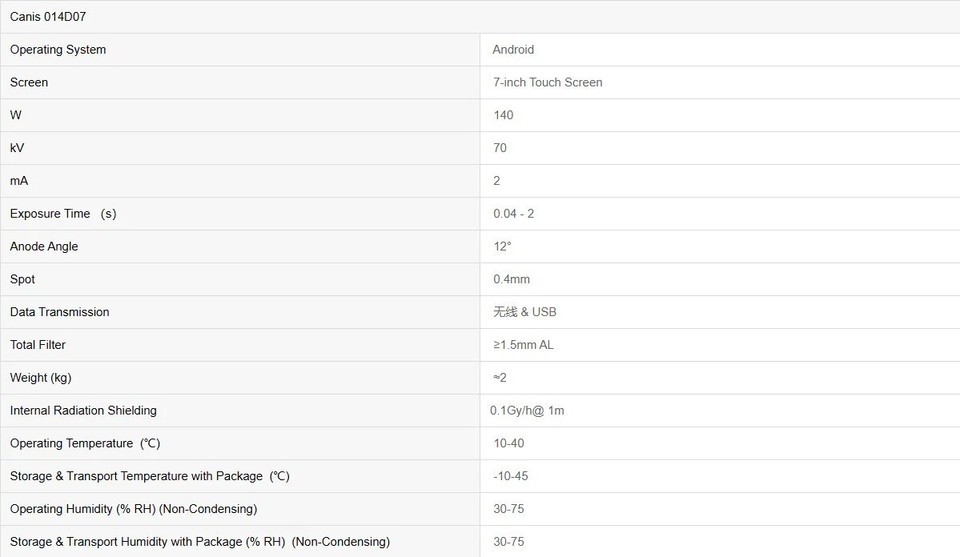960x557 pixels.
Task: Select the 7-inch Touch Screen value
Action: [547, 83]
